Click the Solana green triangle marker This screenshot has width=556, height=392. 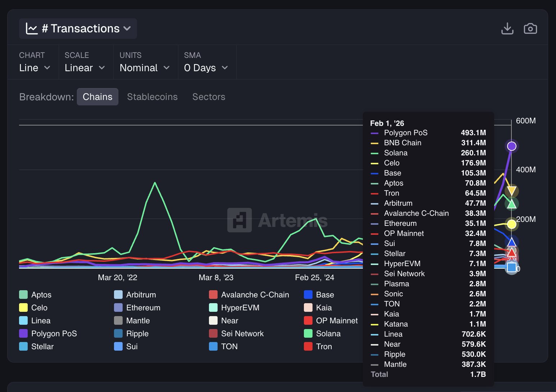click(511, 204)
